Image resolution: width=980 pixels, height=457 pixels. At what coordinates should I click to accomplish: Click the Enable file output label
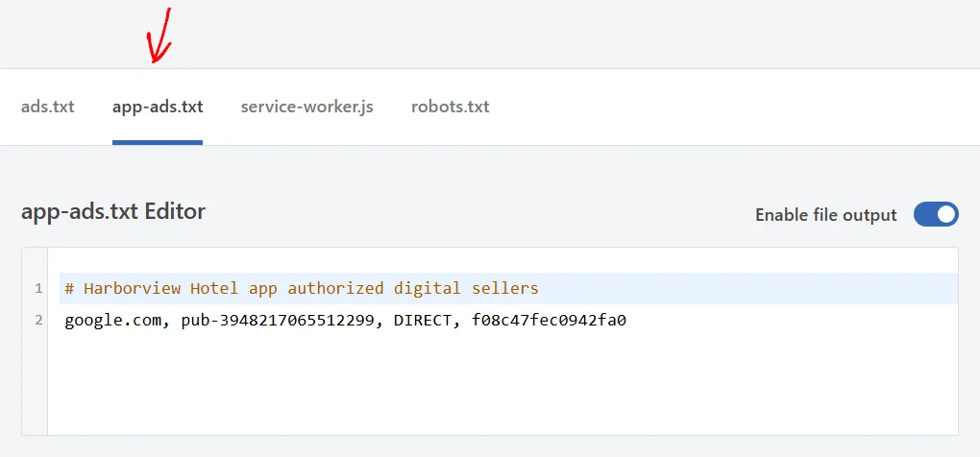point(825,215)
